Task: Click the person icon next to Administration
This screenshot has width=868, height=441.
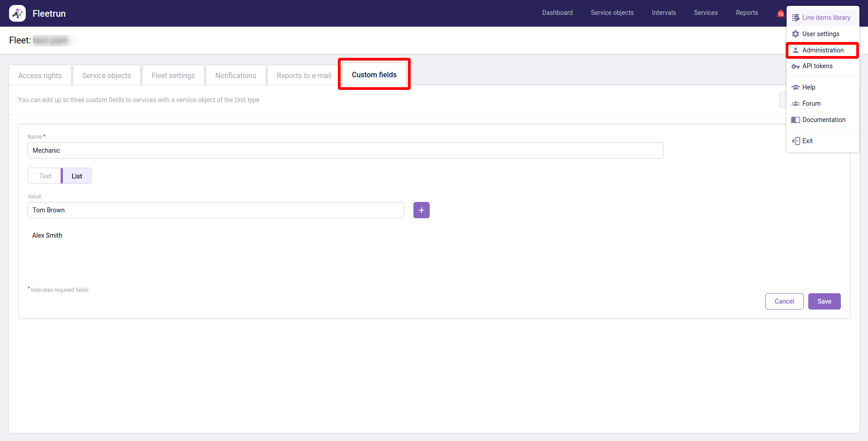Action: pyautogui.click(x=796, y=50)
